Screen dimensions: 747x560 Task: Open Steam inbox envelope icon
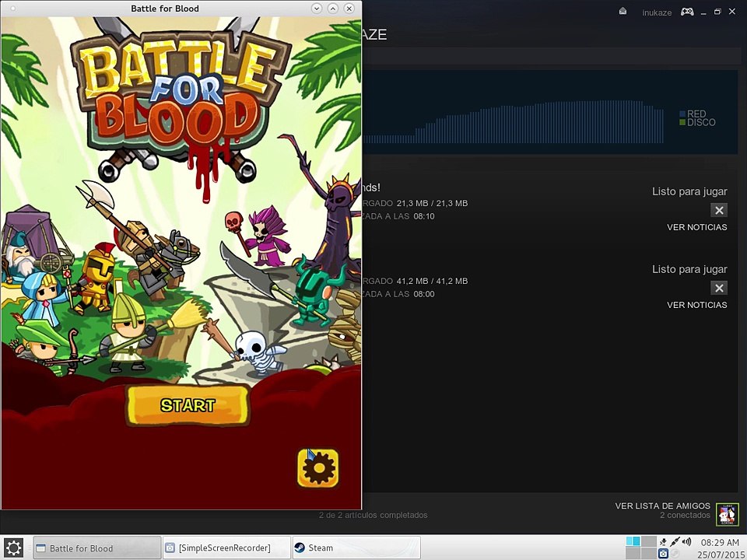[x=622, y=11]
